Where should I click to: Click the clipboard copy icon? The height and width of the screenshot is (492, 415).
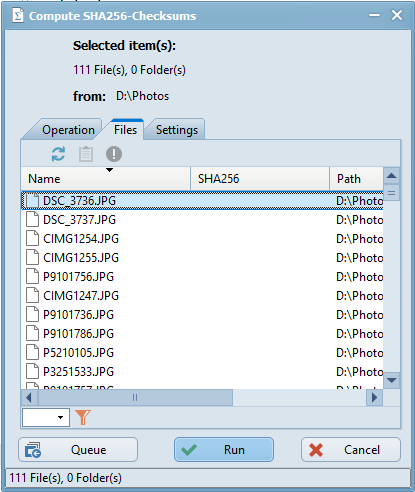(86, 154)
